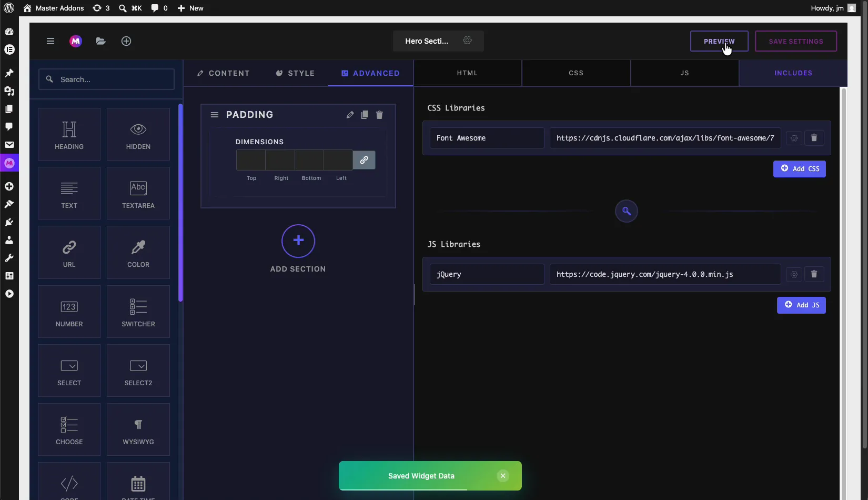Open comments indicator in admin bar
The height and width of the screenshot is (500, 868).
pos(159,8)
